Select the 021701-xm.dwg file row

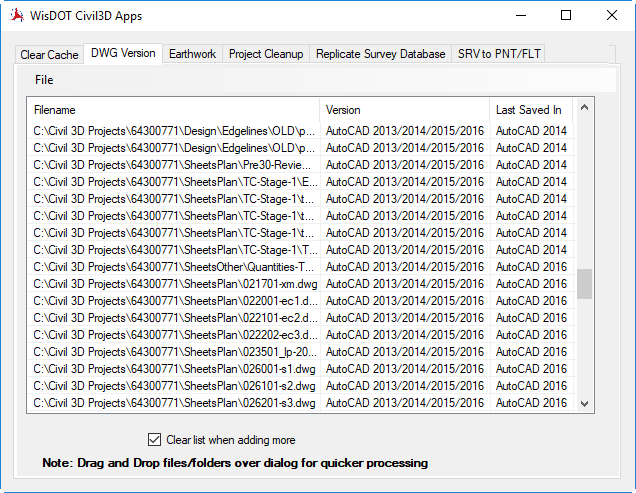(174, 284)
